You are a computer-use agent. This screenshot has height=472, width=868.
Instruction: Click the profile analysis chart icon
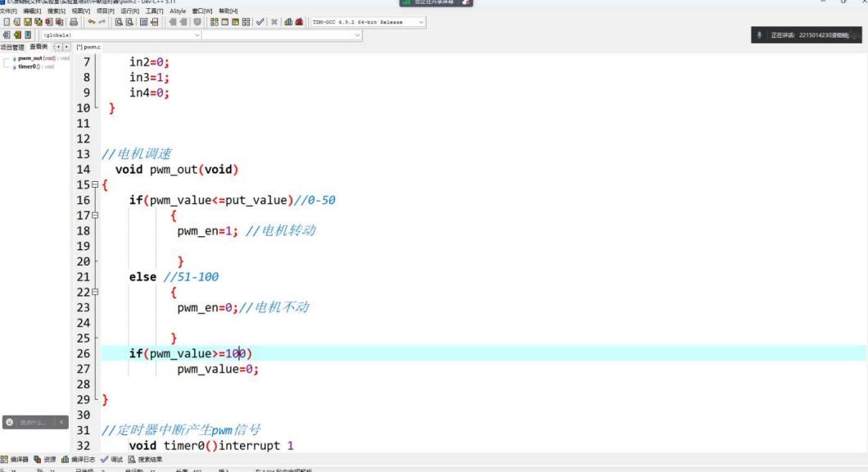[288, 23]
